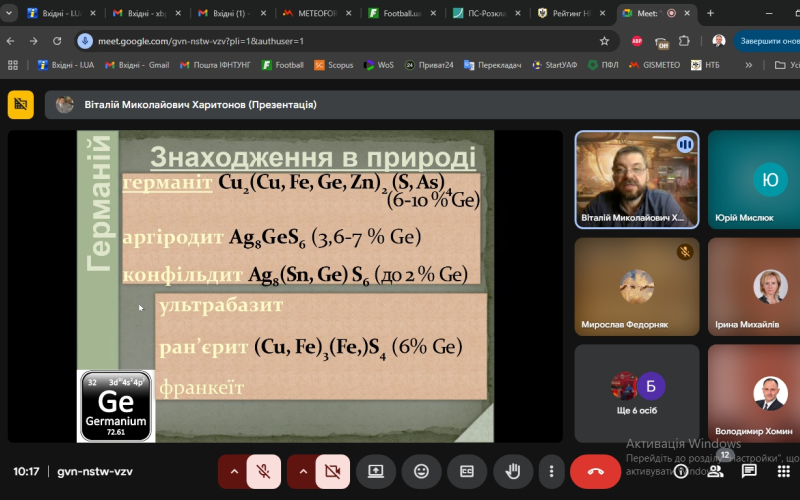This screenshot has width=800, height=500.
Task: Open the GISMETEO bookmark
Action: coord(655,65)
